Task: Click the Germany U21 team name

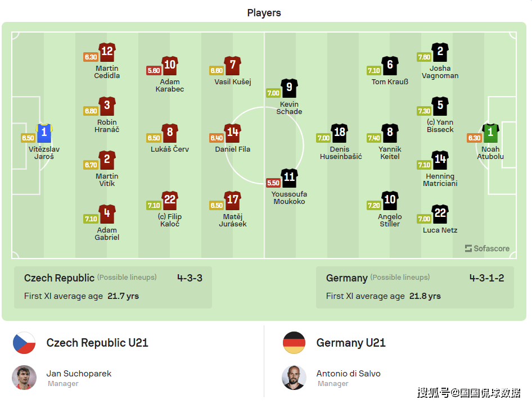Action: [x=351, y=343]
